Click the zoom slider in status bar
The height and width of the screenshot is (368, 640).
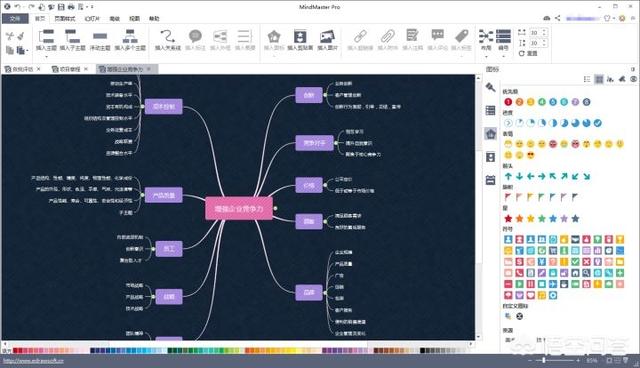pos(544,360)
